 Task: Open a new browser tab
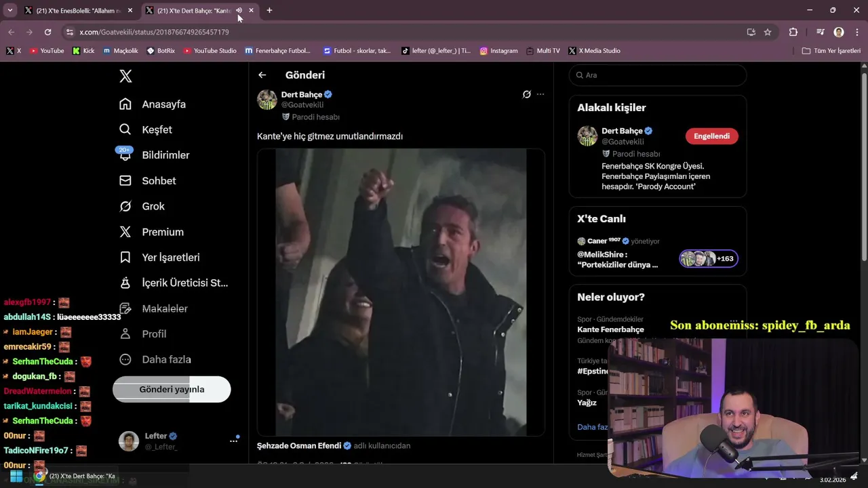click(x=269, y=10)
